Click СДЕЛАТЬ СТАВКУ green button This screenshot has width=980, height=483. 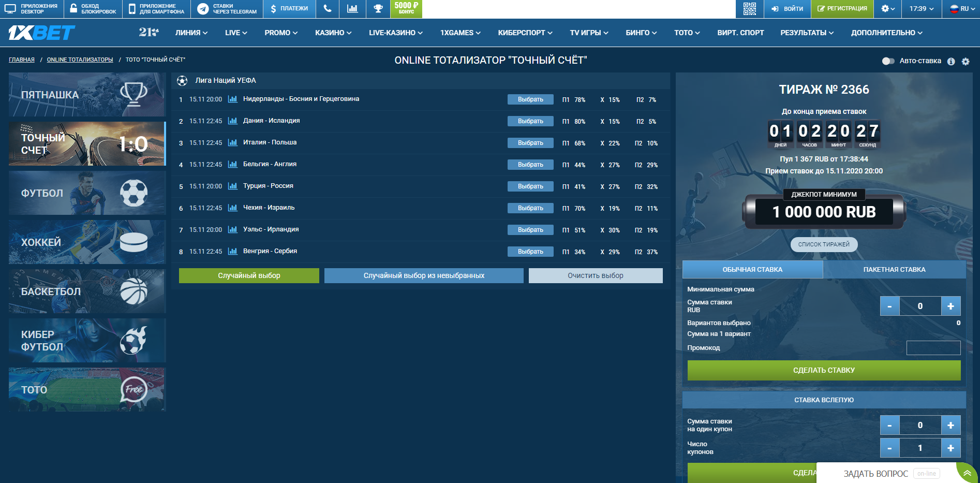(x=824, y=370)
